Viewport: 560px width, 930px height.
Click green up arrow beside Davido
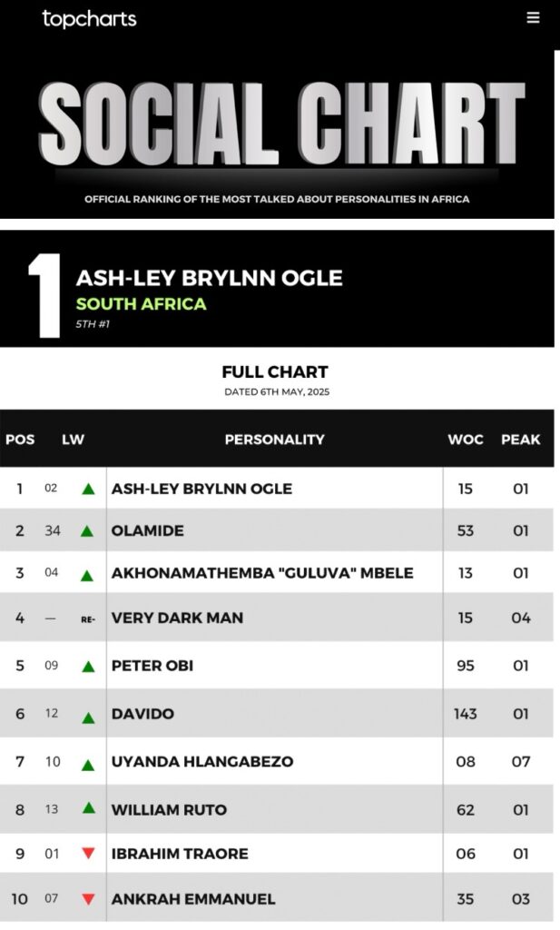(x=88, y=717)
